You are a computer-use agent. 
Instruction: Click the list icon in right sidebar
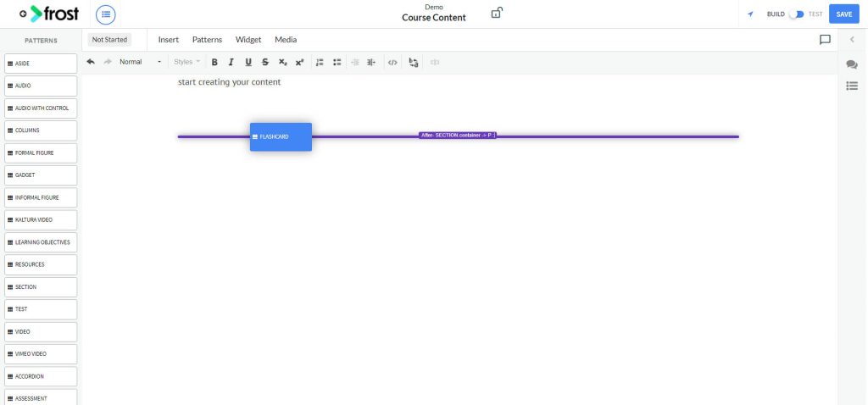(x=852, y=86)
